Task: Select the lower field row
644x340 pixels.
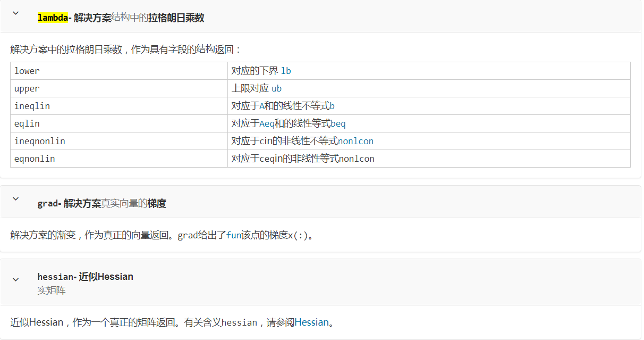Action: pyautogui.click(x=27, y=70)
